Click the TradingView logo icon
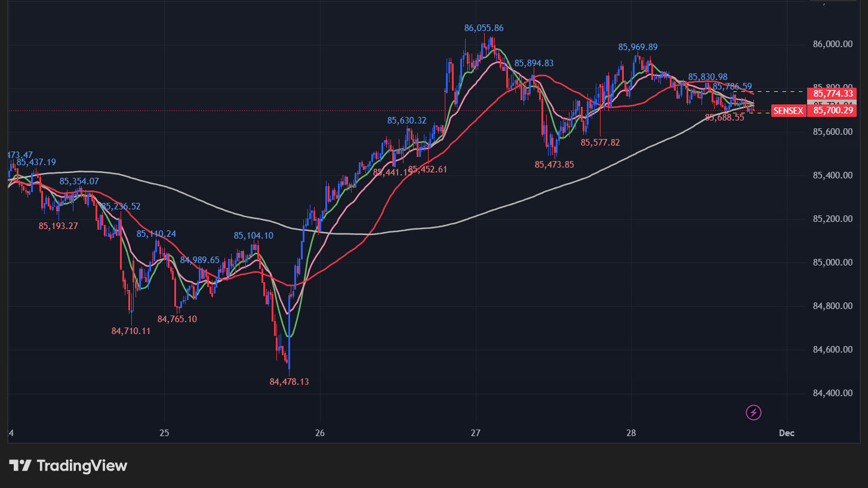868x488 pixels. 20,465
